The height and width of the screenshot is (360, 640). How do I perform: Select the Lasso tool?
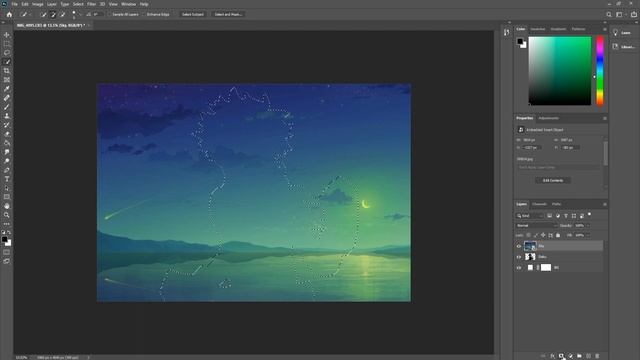(7, 53)
